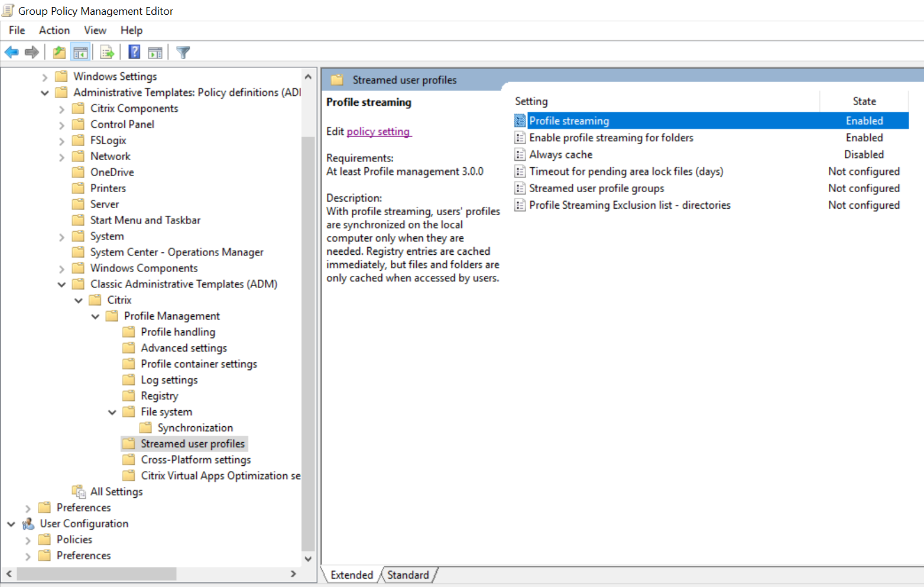This screenshot has height=587, width=924.
Task: Collapse the Classic Administrative Templates node
Action: click(x=61, y=284)
